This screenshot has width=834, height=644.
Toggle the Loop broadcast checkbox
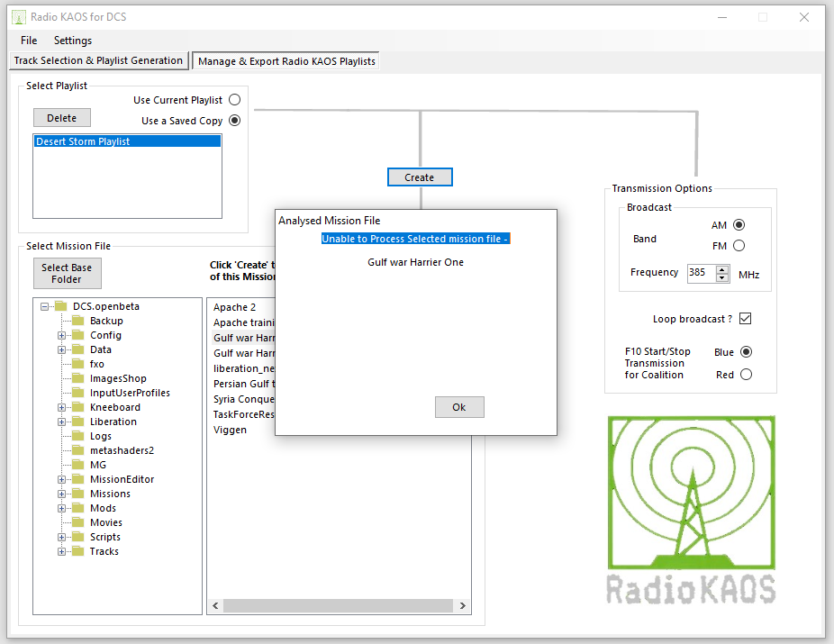click(x=745, y=319)
